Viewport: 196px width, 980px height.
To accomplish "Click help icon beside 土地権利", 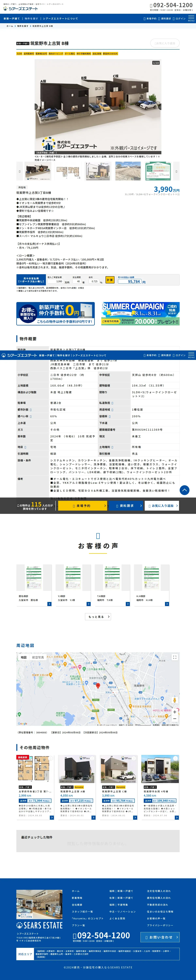I will (x=112, y=447).
